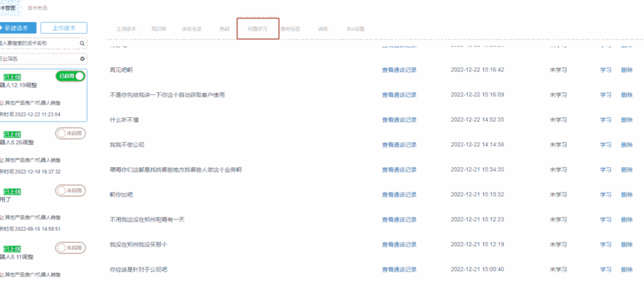This screenshot has width=644, height=283.
Task: Open 话术市场 in the top navigation
Action: (x=37, y=8)
